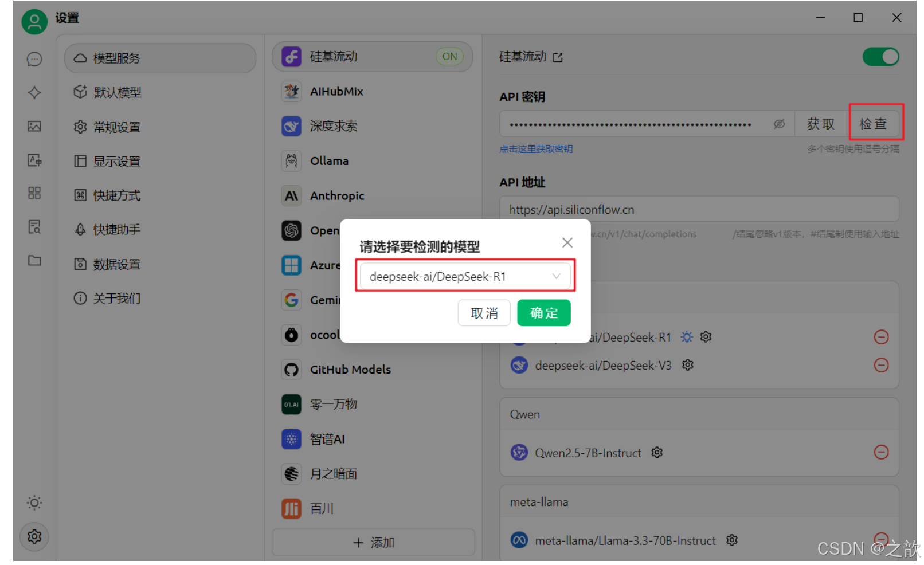Open the 快捷方式 settings tab
Viewport: 924px width, 565px height.
(160, 195)
